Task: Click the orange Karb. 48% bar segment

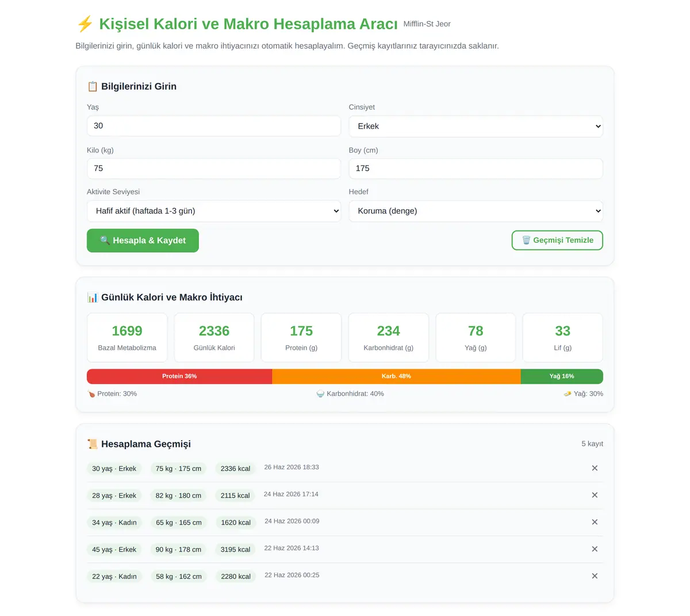Action: click(396, 376)
